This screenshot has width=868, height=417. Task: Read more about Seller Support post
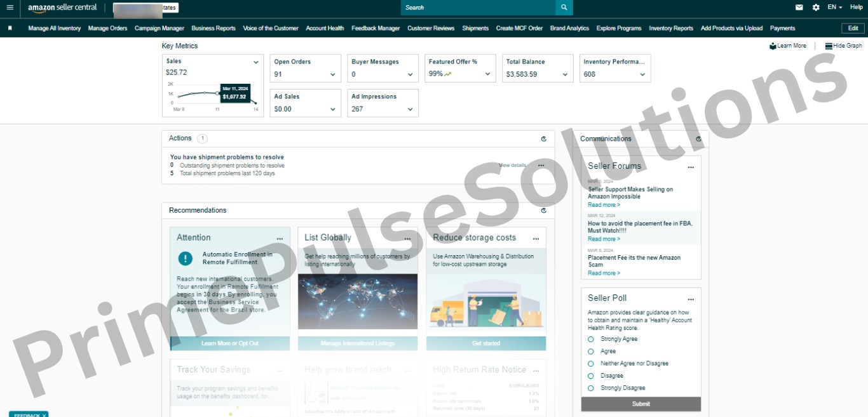(604, 205)
